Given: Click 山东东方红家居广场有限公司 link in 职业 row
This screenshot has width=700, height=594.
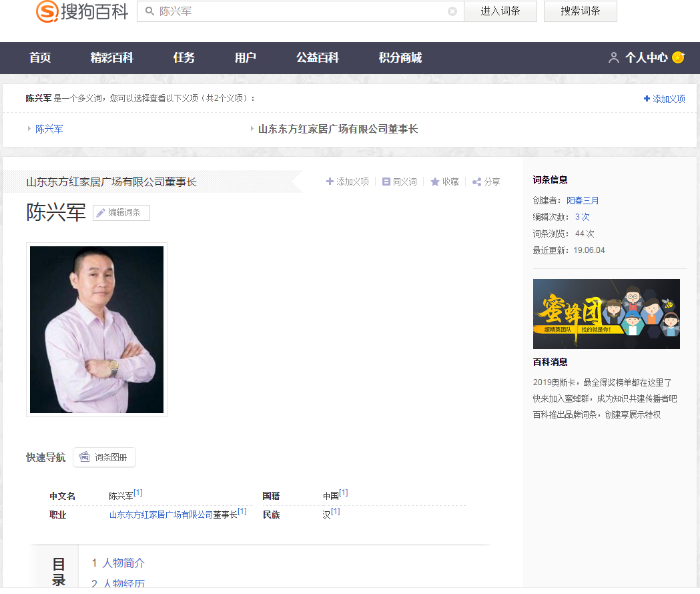Looking at the screenshot, I should click(161, 515).
